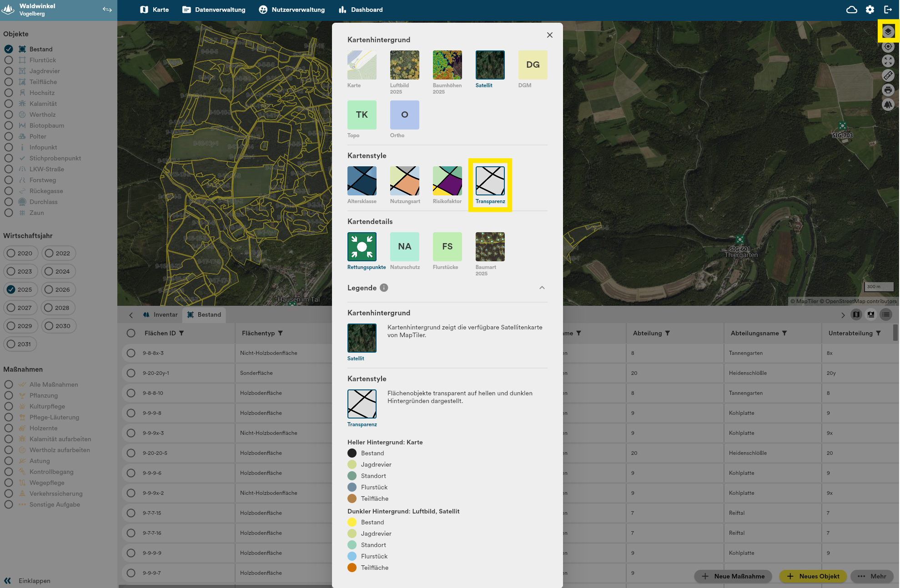Screen dimensions: 900x588
Task: Open the map layers panel icon
Action: 888,31
